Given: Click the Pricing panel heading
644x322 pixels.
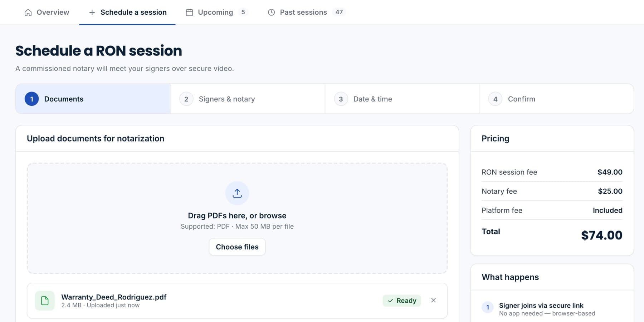Looking at the screenshot, I should [496, 139].
